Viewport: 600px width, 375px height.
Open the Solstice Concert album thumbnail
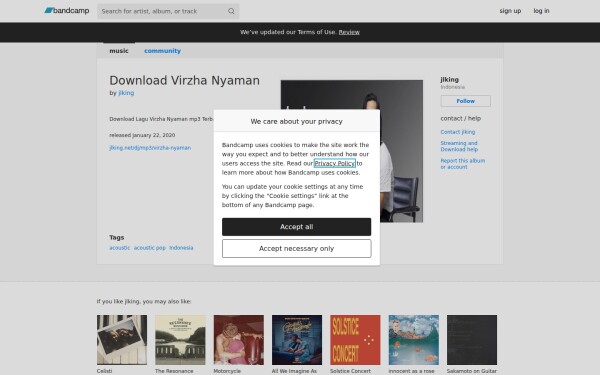[355, 340]
